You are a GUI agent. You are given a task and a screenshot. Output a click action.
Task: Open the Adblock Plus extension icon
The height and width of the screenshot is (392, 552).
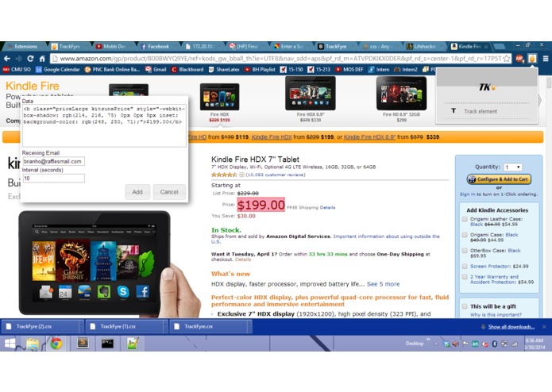click(x=520, y=59)
